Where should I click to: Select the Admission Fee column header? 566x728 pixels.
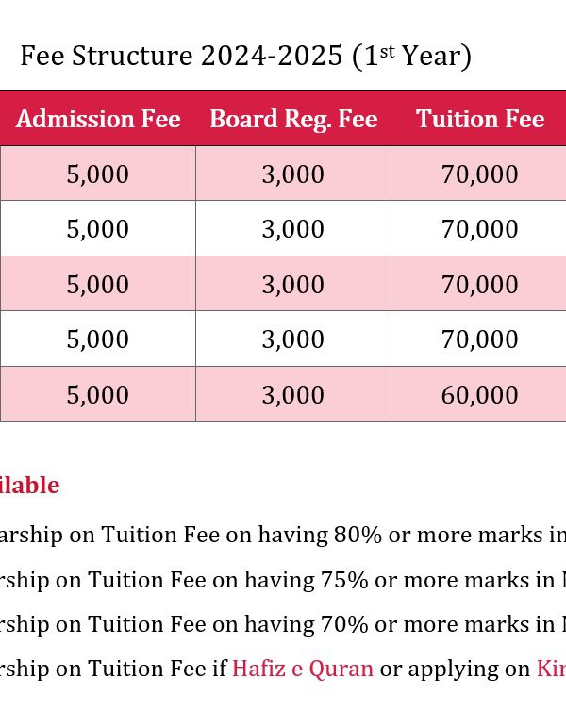[98, 119]
